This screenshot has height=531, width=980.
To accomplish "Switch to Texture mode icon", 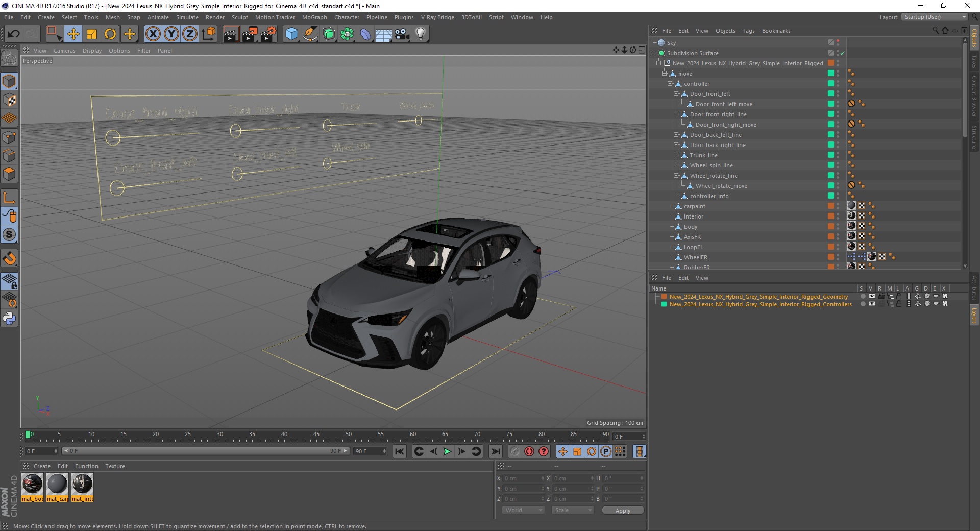I will 9,100.
